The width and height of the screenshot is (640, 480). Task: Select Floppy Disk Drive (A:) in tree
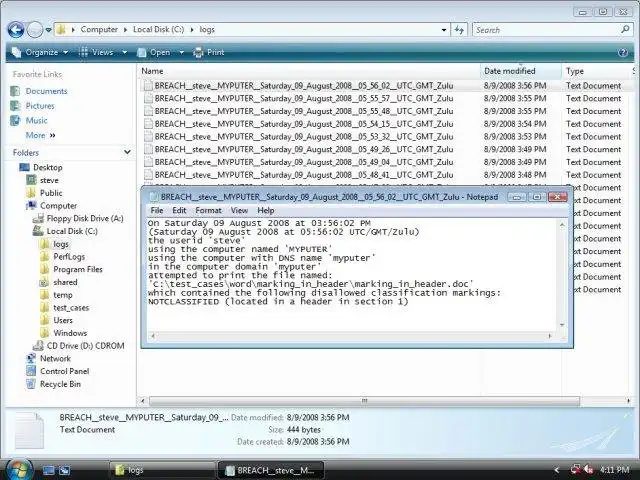(x=85, y=218)
